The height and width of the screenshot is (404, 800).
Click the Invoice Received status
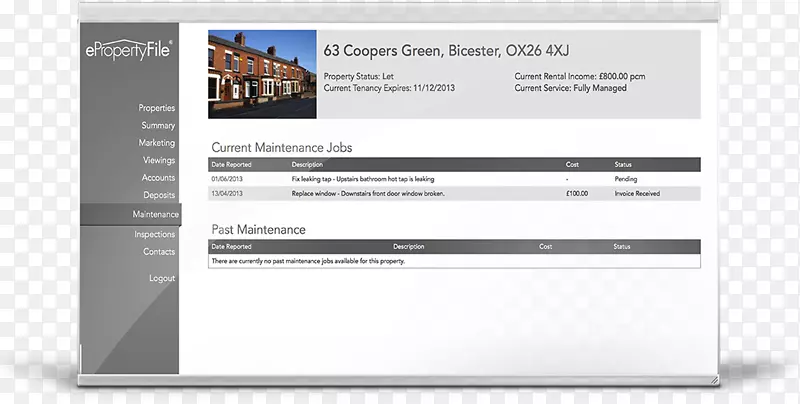click(636, 193)
